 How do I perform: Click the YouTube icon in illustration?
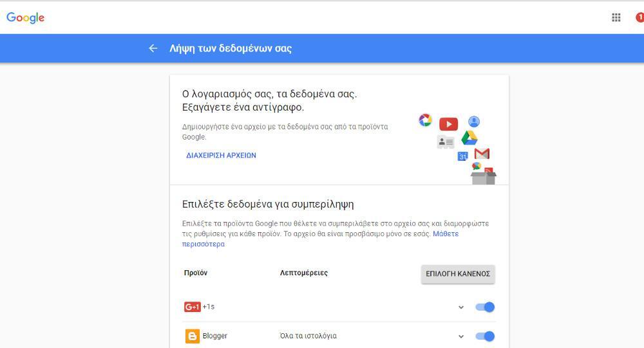point(448,124)
